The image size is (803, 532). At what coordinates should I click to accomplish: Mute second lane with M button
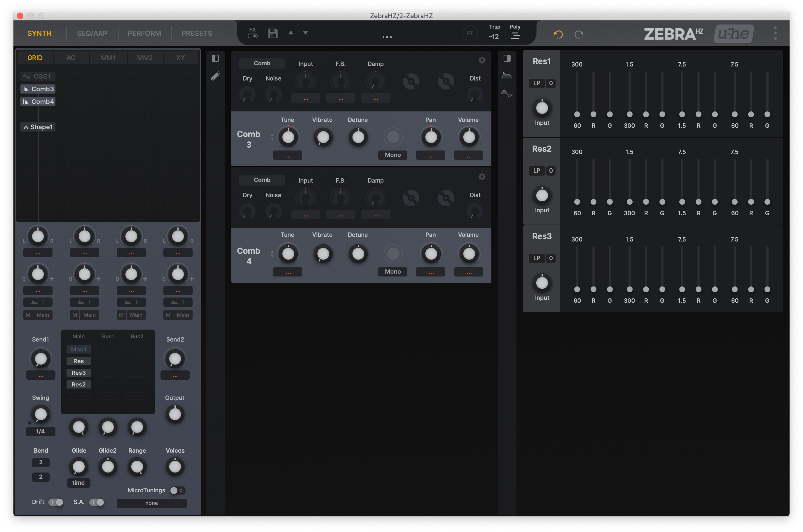(75, 315)
